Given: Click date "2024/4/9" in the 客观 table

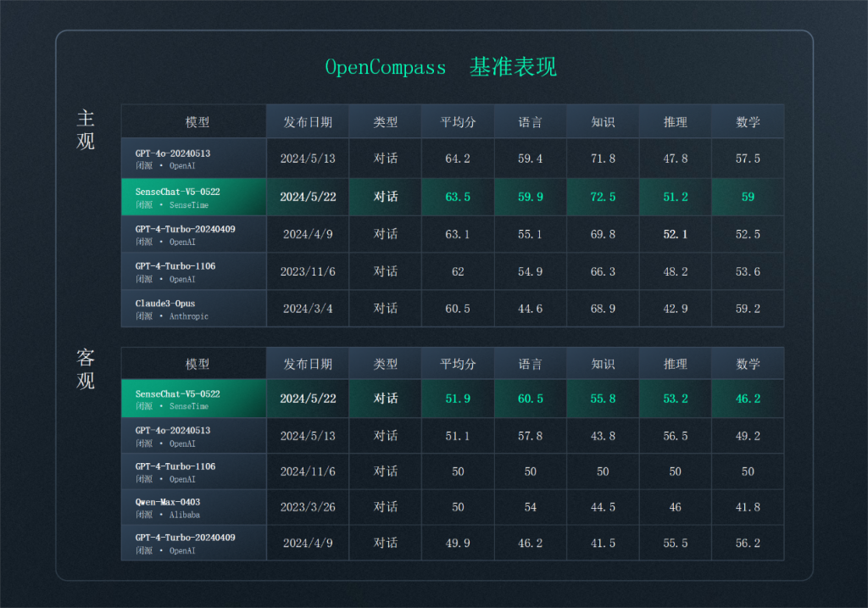Looking at the screenshot, I should 308,543.
